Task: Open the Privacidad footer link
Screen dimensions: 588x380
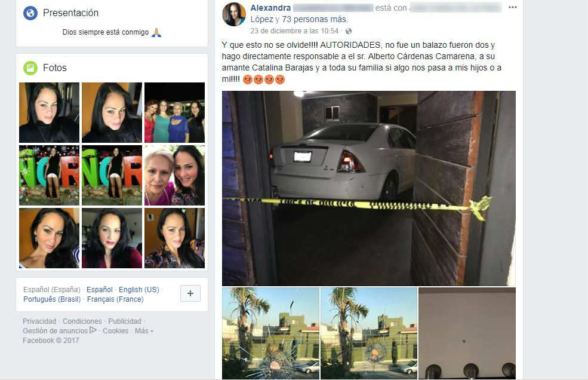Action: [39, 321]
